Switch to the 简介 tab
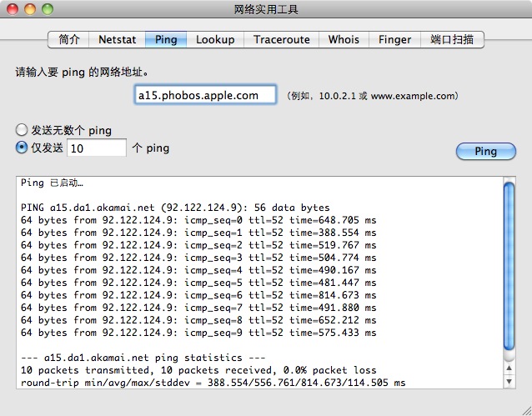This screenshot has width=532, height=416. click(x=69, y=40)
